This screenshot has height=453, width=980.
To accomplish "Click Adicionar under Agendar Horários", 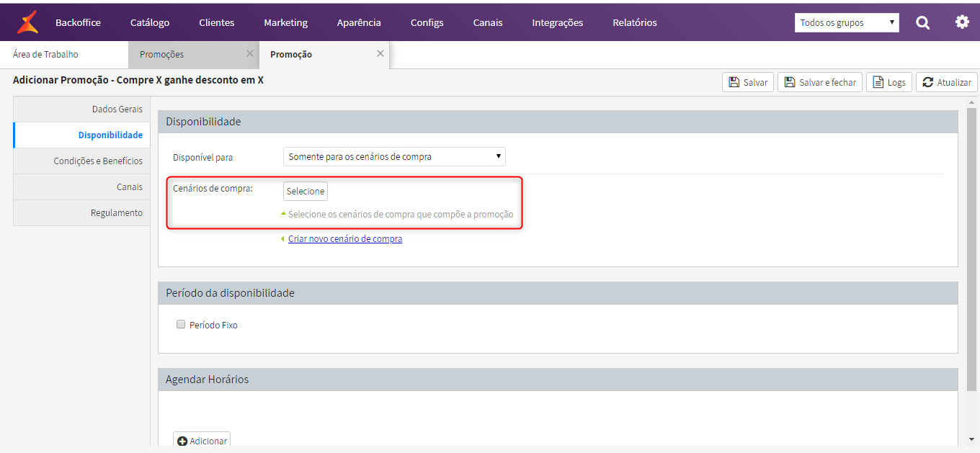I will [x=202, y=441].
